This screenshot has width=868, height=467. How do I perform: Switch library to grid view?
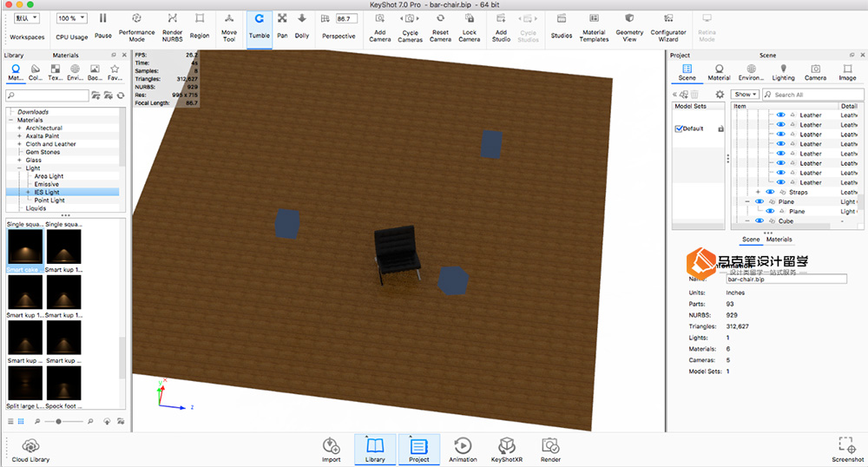(21, 422)
